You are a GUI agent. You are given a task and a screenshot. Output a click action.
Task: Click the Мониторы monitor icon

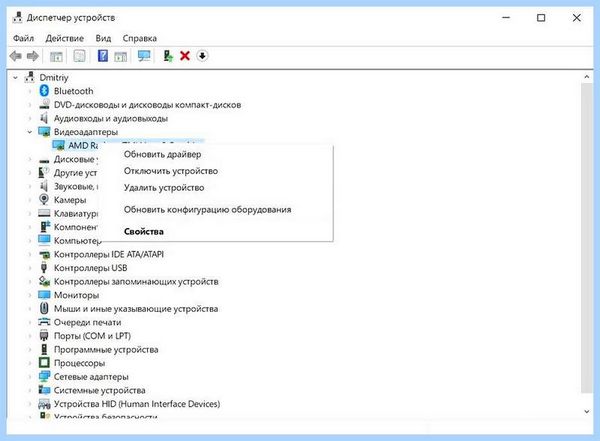[44, 295]
